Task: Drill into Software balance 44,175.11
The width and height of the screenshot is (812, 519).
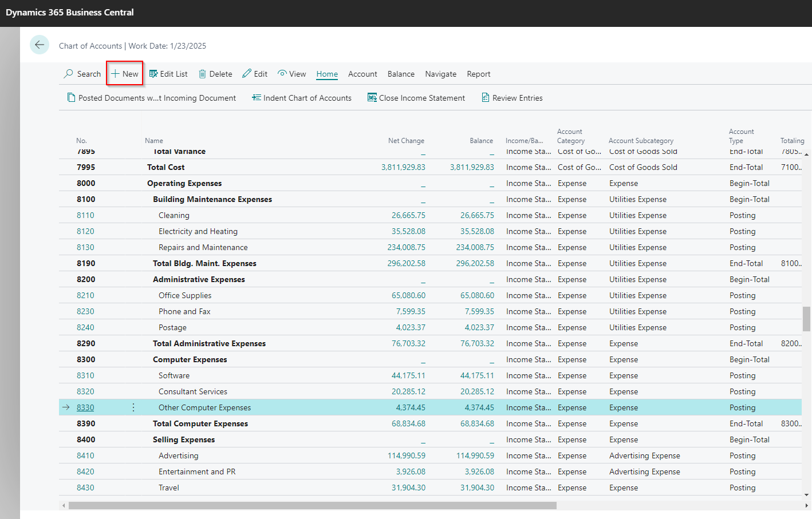Action: (477, 375)
